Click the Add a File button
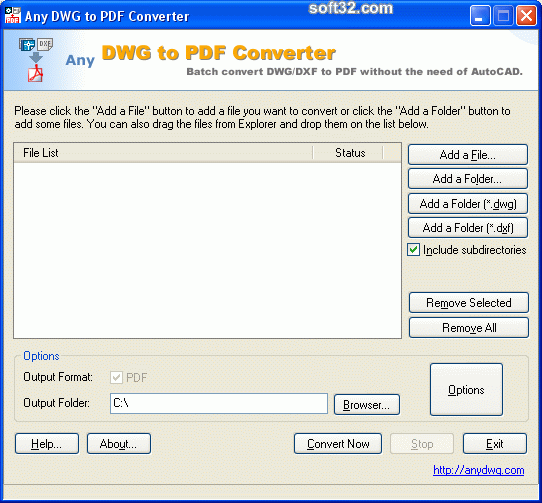This screenshot has height=503, width=542. tap(468, 155)
